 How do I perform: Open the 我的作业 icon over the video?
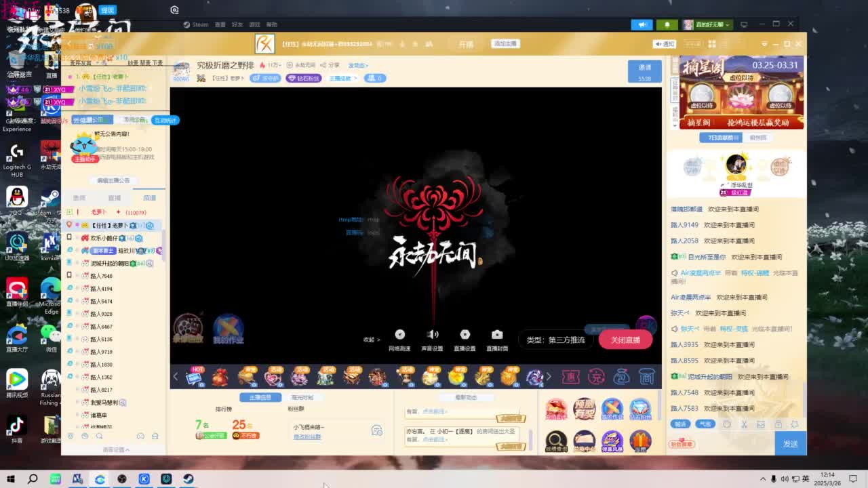pyautogui.click(x=228, y=329)
